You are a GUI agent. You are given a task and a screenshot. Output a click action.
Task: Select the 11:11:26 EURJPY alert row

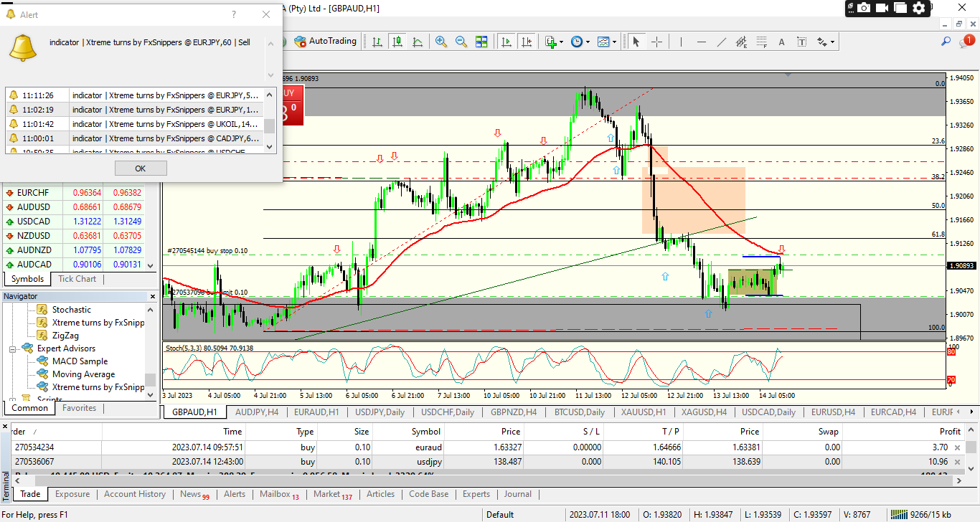tap(134, 95)
